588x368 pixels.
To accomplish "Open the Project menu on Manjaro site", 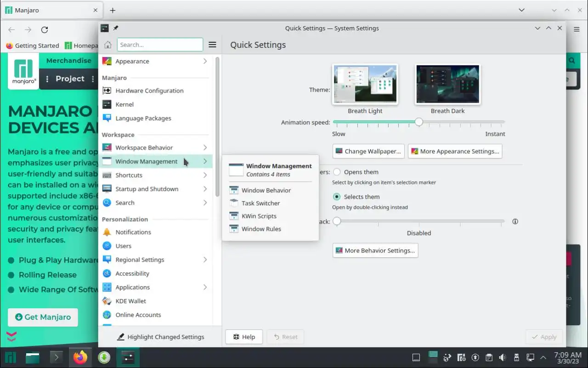I will [x=70, y=79].
